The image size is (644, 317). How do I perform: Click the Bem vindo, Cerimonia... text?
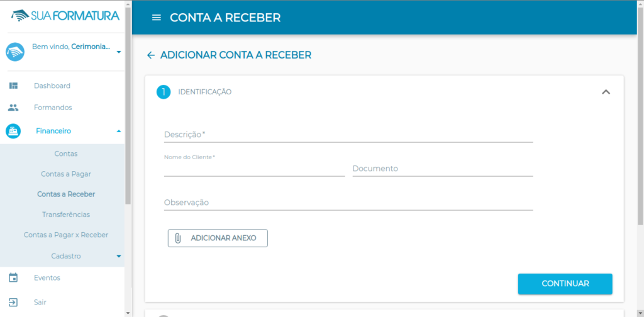click(71, 47)
